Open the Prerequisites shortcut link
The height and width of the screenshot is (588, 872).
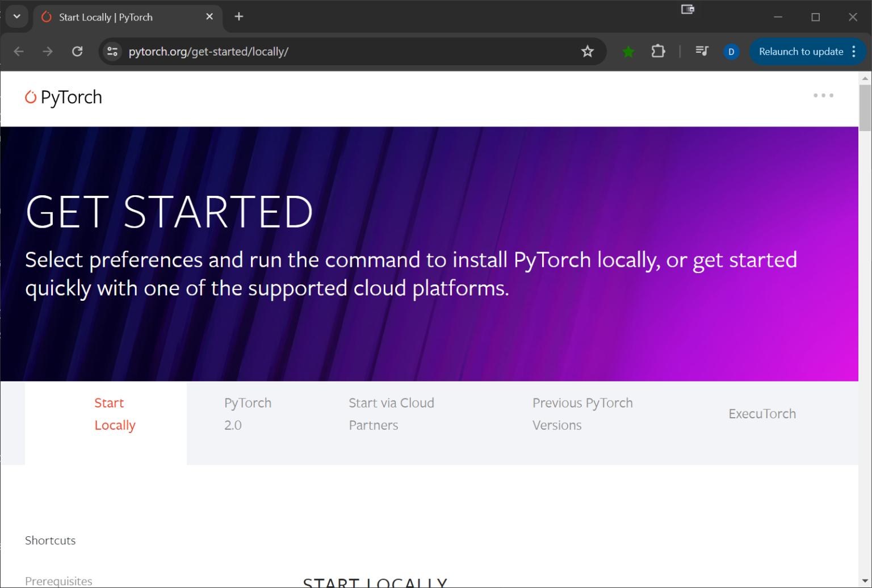(x=58, y=581)
